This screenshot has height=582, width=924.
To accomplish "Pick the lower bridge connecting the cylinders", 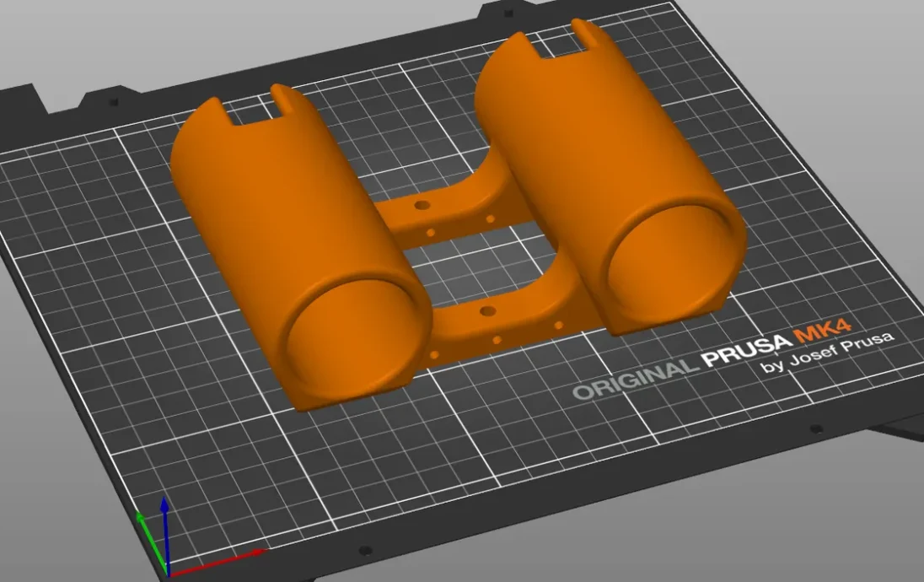I will click(x=497, y=325).
